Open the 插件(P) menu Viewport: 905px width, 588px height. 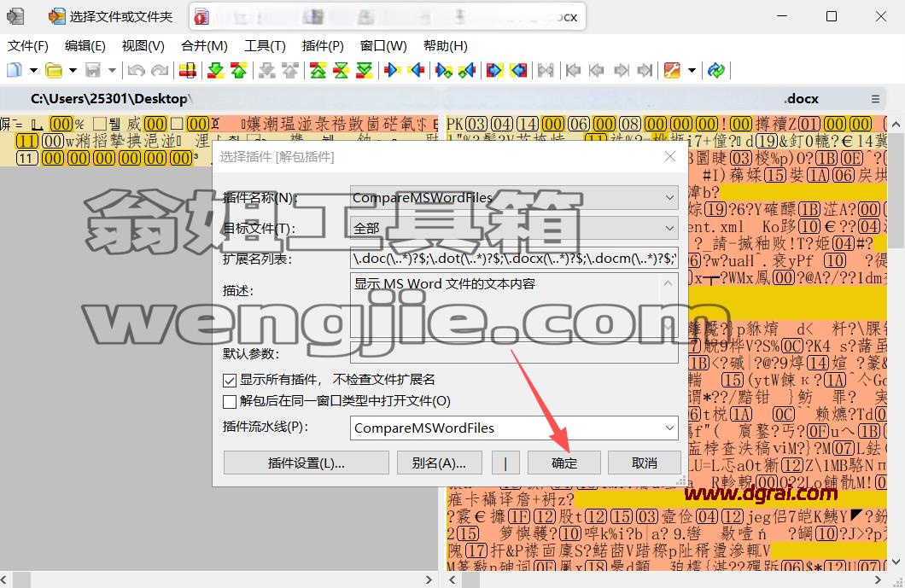(x=323, y=45)
